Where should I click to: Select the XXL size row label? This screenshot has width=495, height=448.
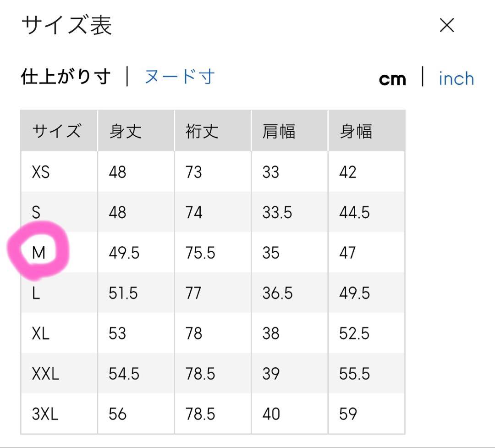click(45, 374)
